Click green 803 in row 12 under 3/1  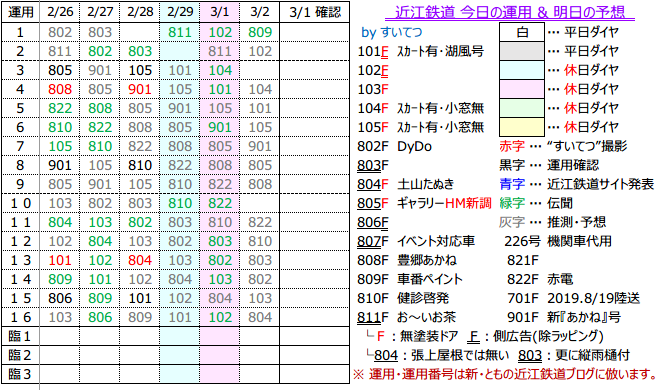220,241
